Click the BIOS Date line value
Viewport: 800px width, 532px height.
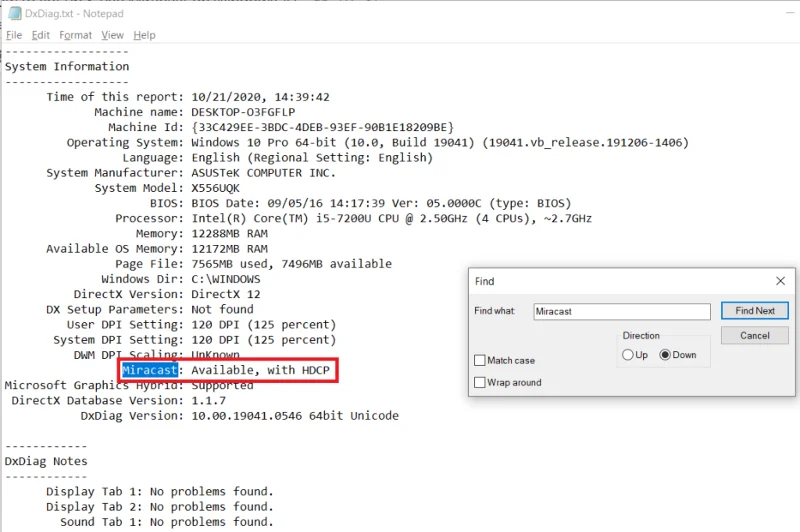pyautogui.click(x=381, y=203)
